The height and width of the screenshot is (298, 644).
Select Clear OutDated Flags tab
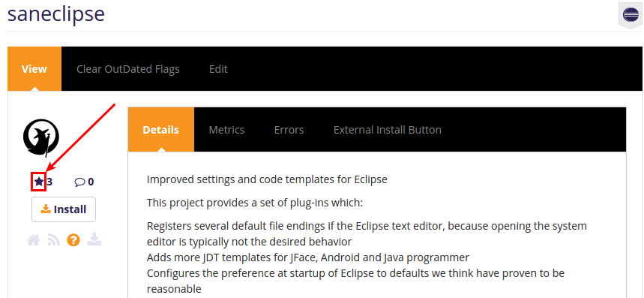[x=127, y=68]
